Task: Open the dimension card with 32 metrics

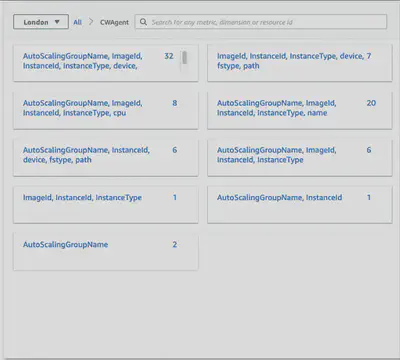Action: pos(106,63)
